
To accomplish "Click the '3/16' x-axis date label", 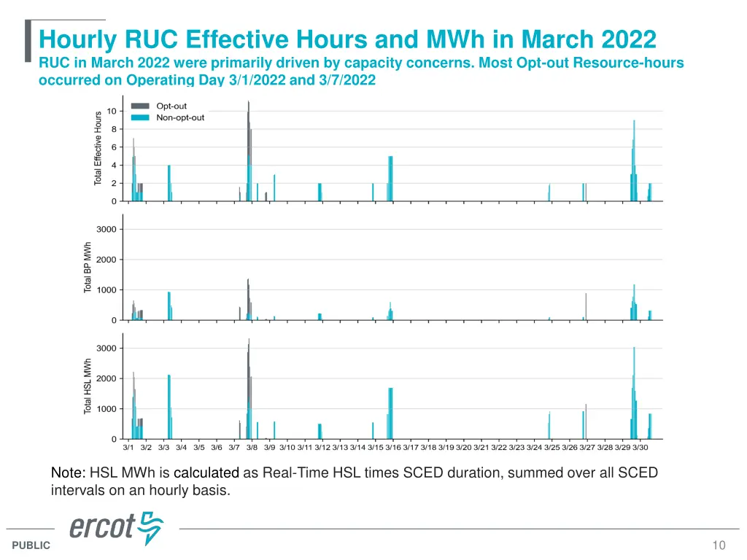I will point(393,448).
